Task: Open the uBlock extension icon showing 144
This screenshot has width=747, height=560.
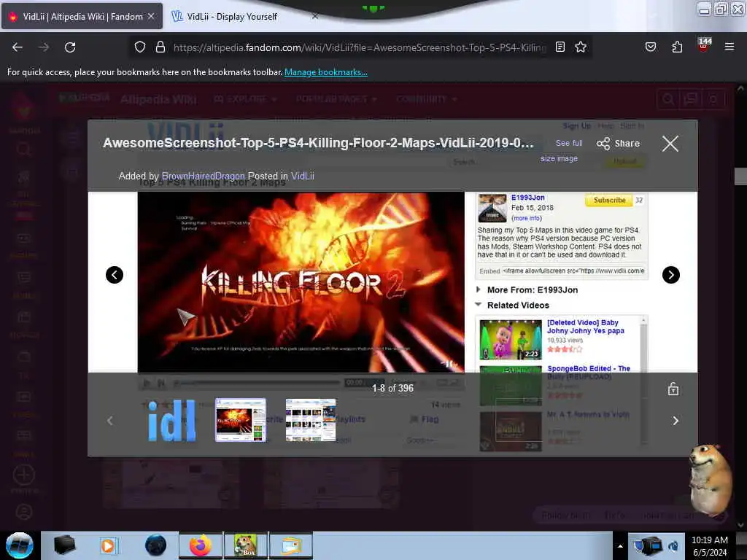Action: [704, 45]
